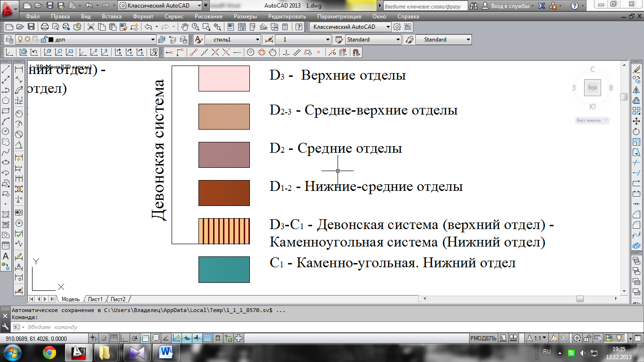Switch to the Модель tab
The image size is (644, 362).
[71, 299]
